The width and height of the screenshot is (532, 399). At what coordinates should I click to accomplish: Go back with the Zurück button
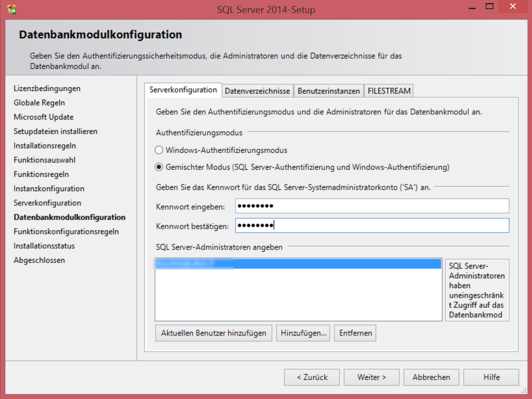click(x=312, y=377)
